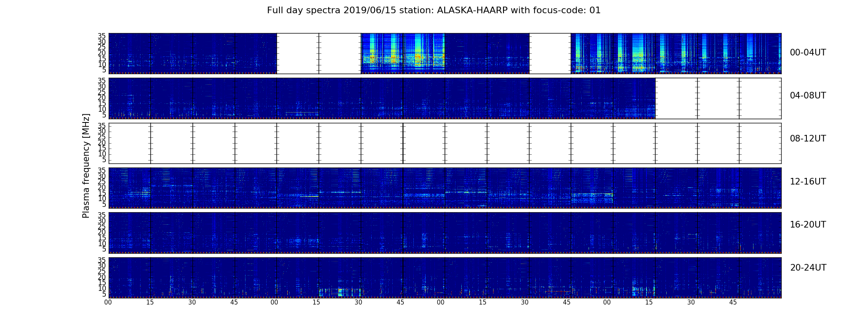
Task: Click the '10' frequency tick of the 20-24UT panel
Action: [102, 288]
